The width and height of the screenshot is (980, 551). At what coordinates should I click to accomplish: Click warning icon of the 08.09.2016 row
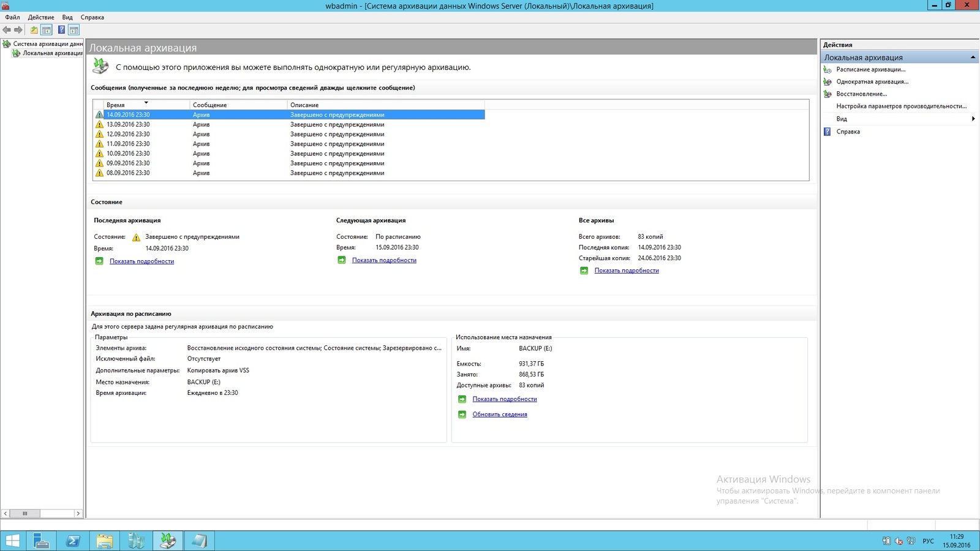click(x=99, y=173)
